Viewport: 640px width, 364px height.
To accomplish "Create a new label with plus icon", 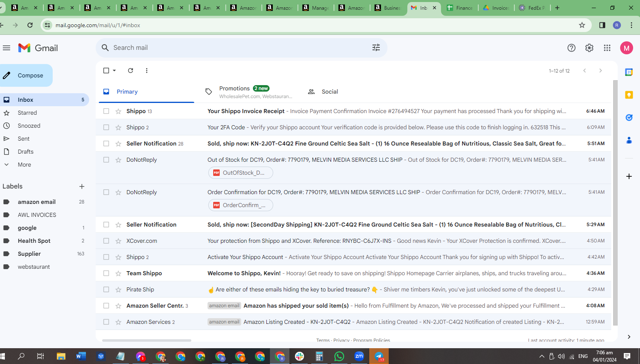I will (82, 186).
